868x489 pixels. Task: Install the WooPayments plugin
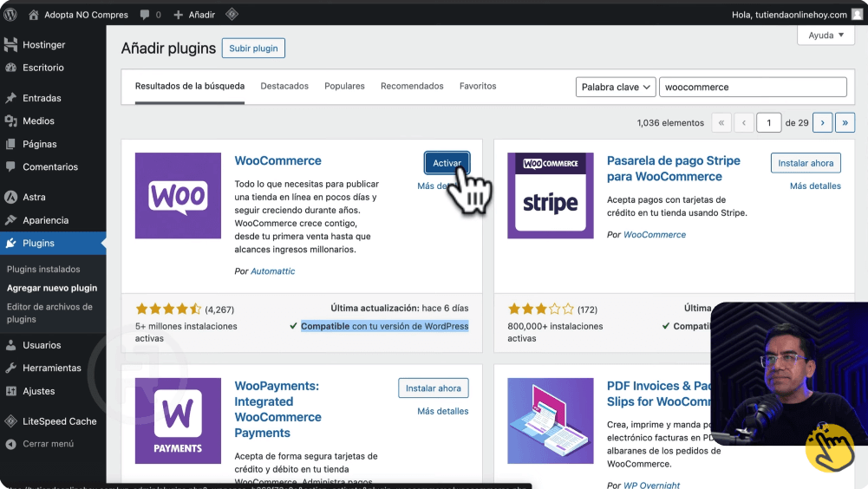(x=434, y=388)
